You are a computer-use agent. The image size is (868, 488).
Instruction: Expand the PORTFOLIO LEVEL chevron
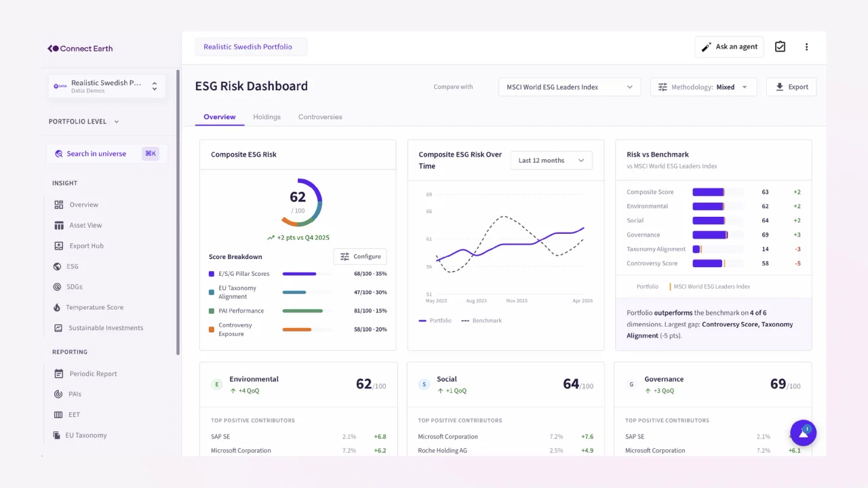coord(117,122)
